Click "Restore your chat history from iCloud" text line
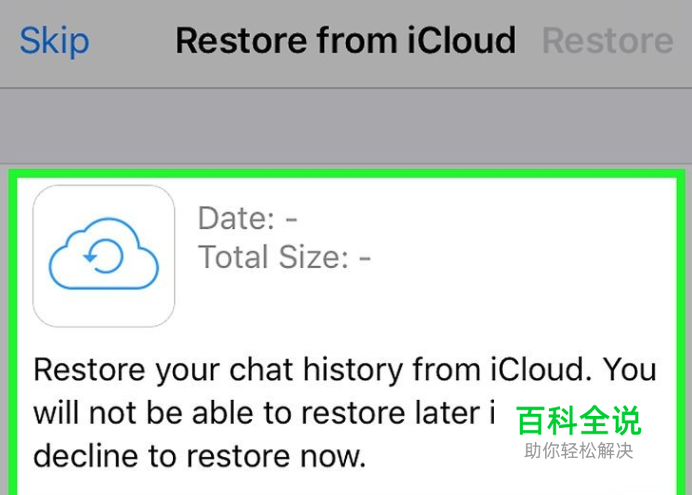 point(312,370)
